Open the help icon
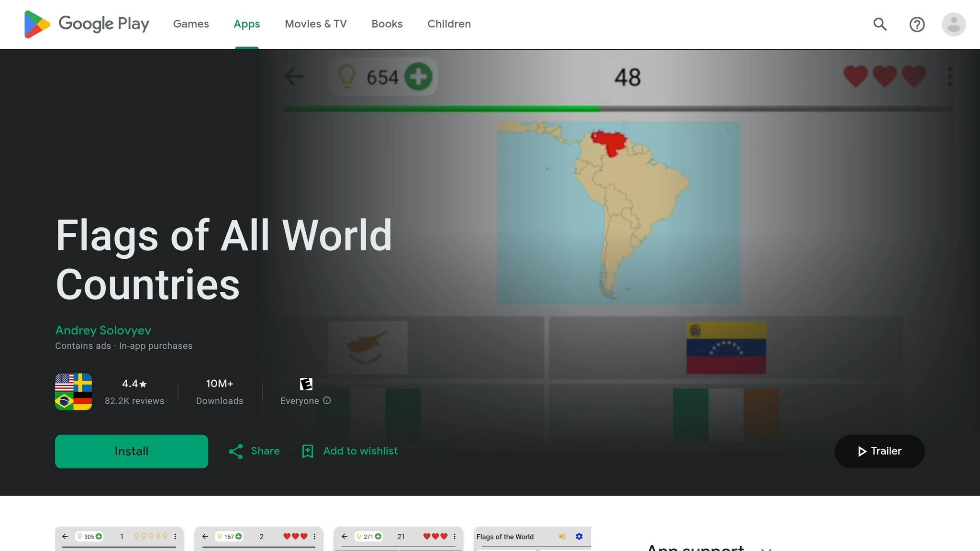The image size is (980, 551). coord(917,24)
